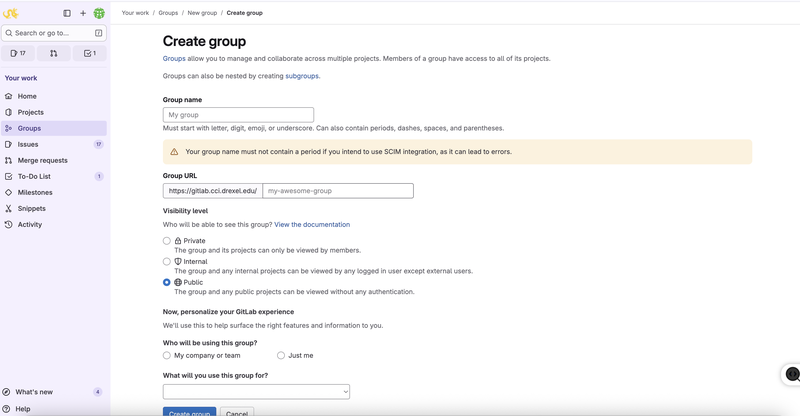Click the 'New group' breadcrumb
800x416 pixels.
[201, 13]
